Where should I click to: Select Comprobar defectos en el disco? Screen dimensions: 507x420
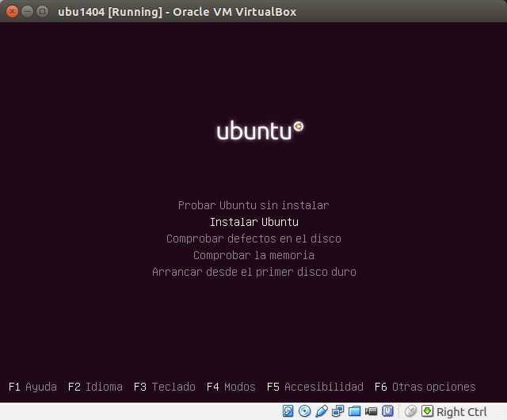click(253, 239)
